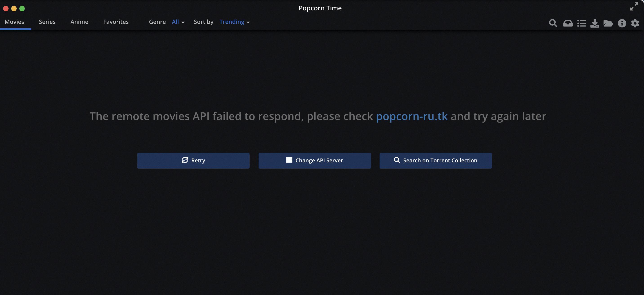644x295 pixels.
Task: Open the Favorites tab
Action: 116,22
